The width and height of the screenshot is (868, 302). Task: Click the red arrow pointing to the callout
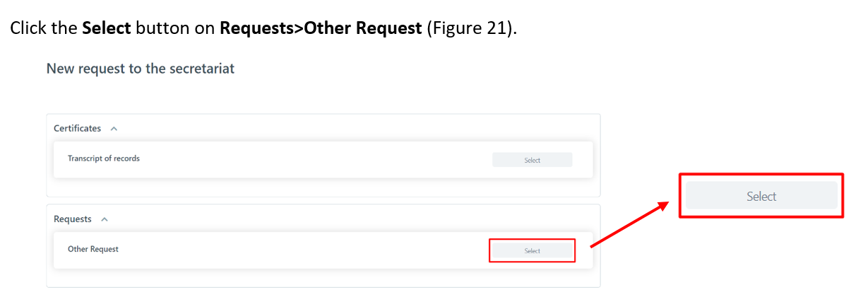pyautogui.click(x=629, y=224)
